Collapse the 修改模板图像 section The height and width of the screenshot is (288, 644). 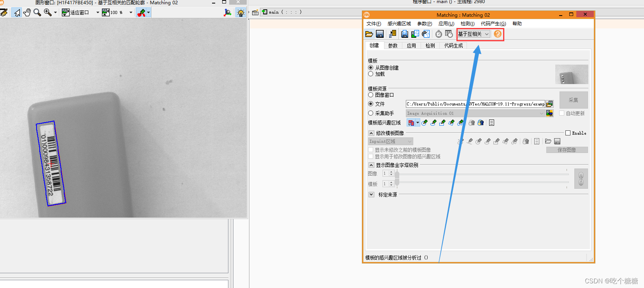pos(371,133)
